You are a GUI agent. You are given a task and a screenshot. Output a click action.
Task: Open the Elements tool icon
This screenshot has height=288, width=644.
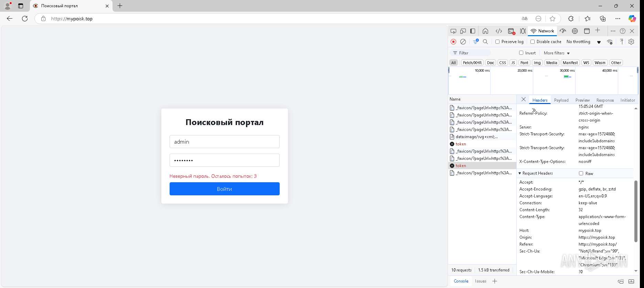498,31
